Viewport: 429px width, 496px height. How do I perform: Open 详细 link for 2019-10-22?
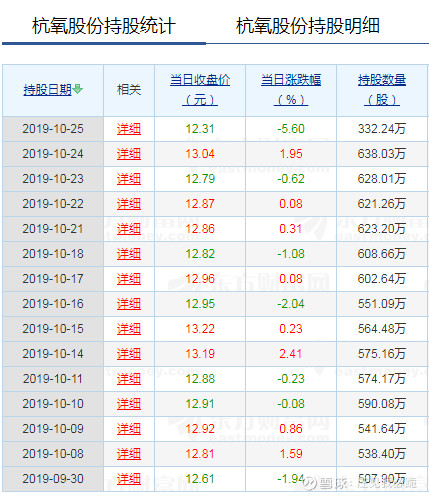point(129,204)
